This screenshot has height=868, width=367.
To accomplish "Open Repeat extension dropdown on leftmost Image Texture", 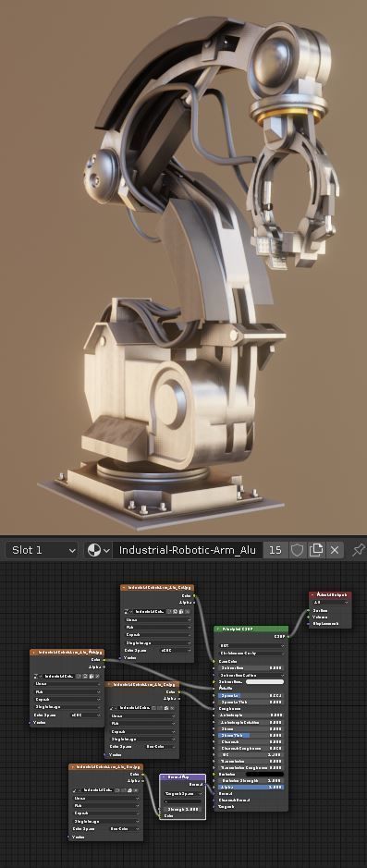I will (x=67, y=699).
